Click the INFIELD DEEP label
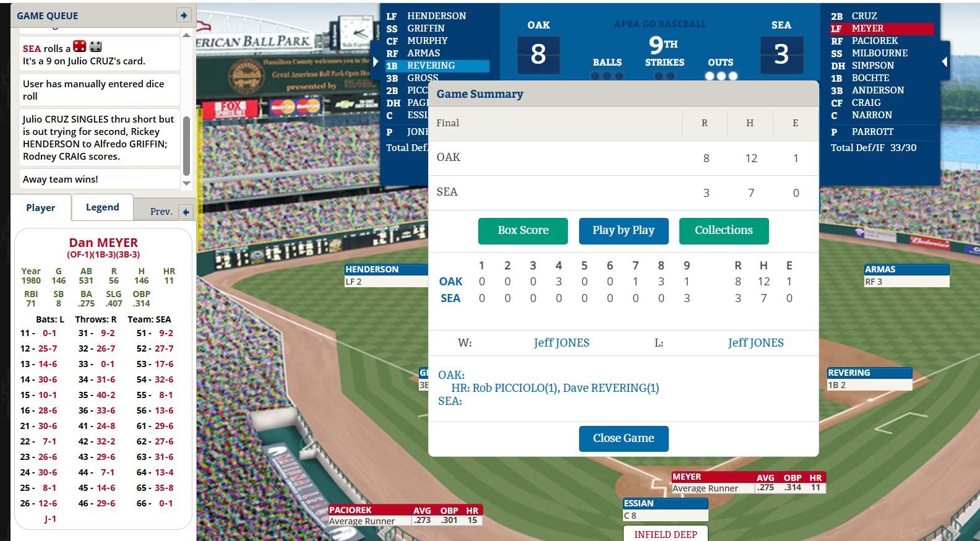This screenshot has width=980, height=541. tap(665, 534)
